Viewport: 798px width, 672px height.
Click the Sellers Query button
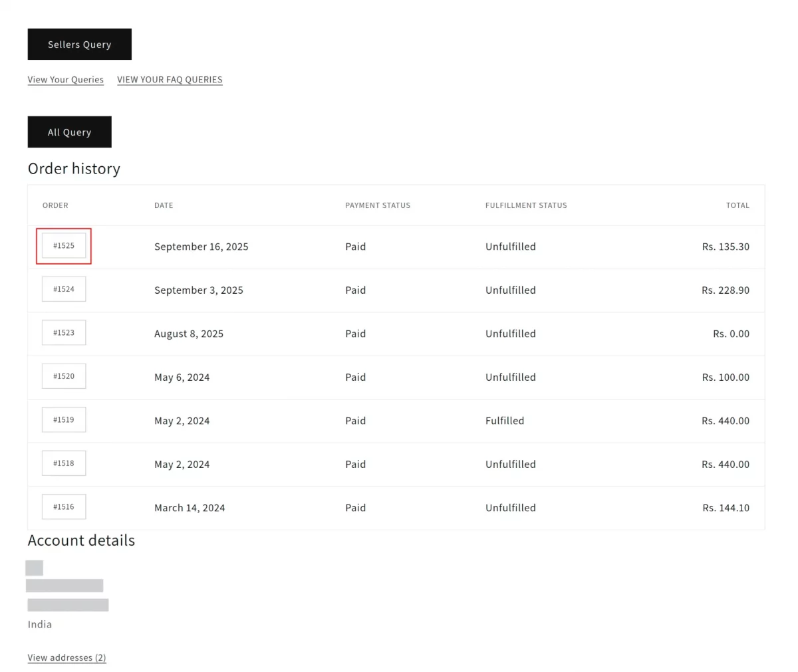point(79,45)
